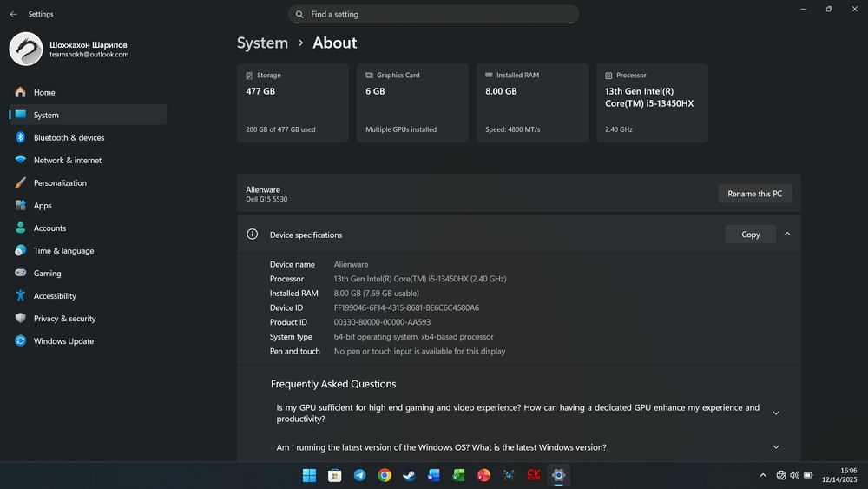
Task: Open Time & language settings
Action: pos(88,251)
